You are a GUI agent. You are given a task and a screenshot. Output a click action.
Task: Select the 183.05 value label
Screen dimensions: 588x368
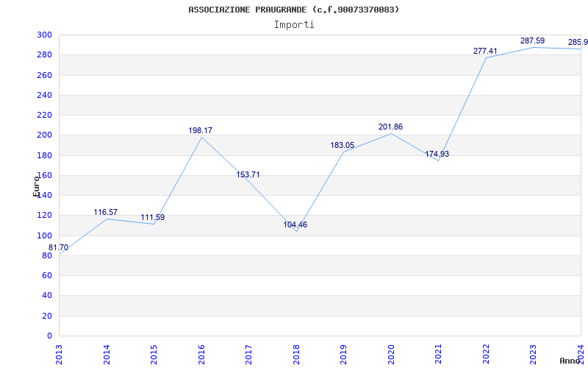point(342,145)
